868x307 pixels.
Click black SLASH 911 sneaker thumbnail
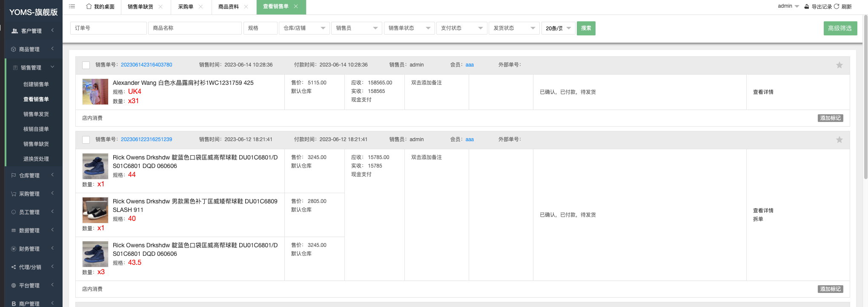[95, 210]
